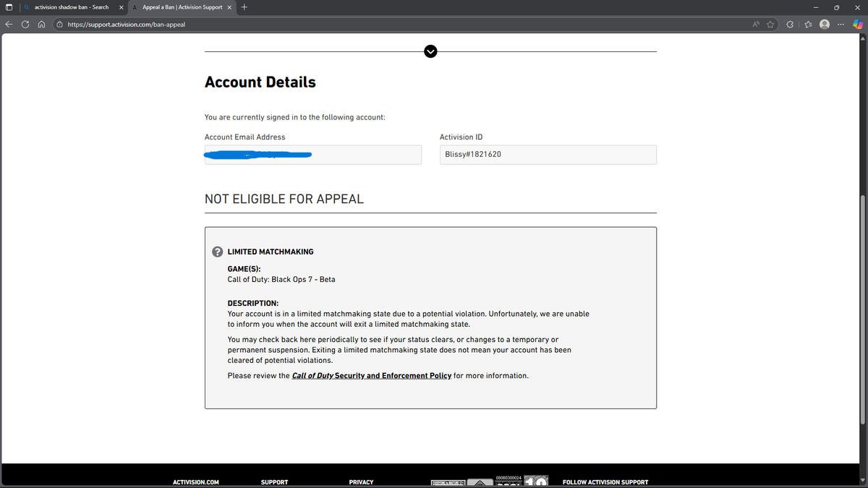This screenshot has height=488, width=868.
Task: Click the scrollbar up arrow
Action: click(861, 39)
